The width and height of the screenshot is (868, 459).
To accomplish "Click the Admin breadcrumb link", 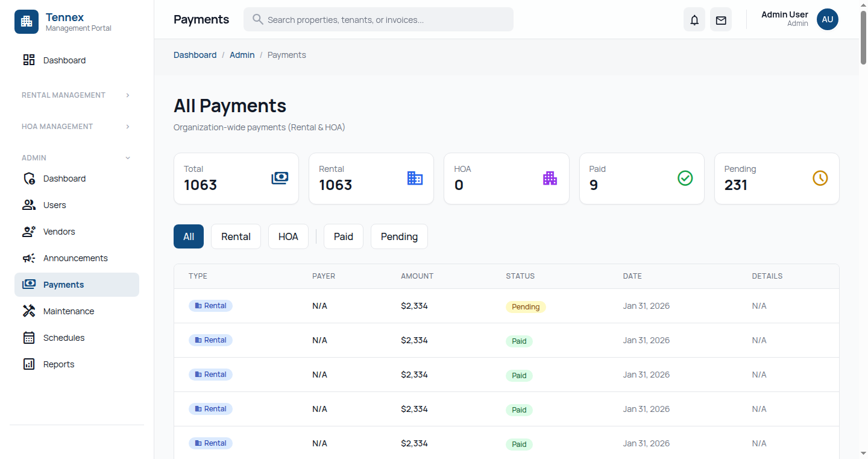I will click(242, 54).
